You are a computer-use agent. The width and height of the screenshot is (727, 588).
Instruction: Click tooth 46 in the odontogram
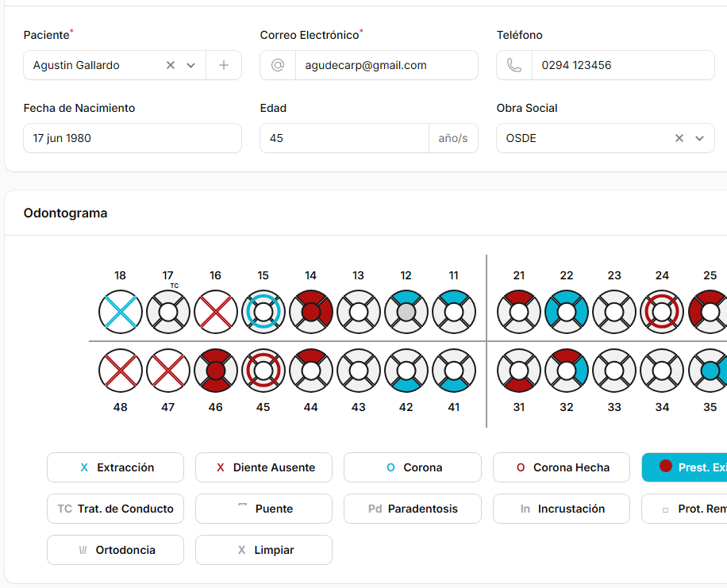pos(216,371)
